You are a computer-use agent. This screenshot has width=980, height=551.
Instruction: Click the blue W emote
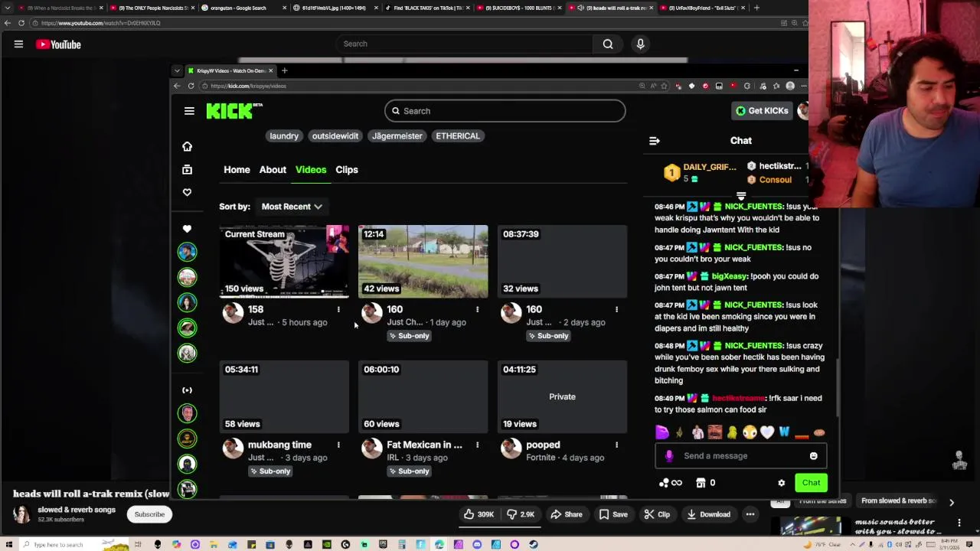(x=784, y=433)
